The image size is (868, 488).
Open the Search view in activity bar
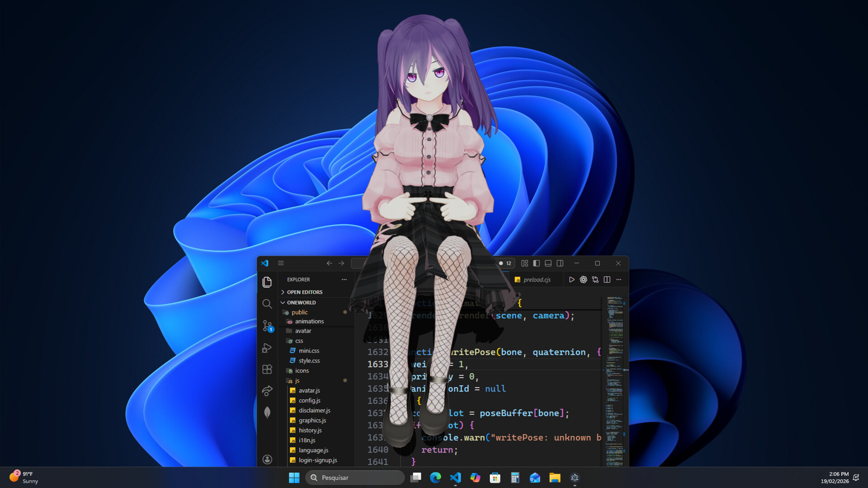tap(267, 304)
